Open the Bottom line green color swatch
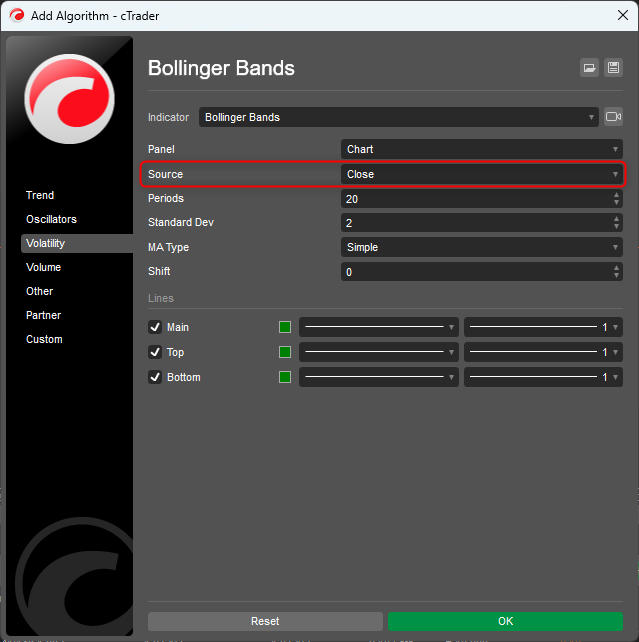The width and height of the screenshot is (639, 642). click(285, 377)
